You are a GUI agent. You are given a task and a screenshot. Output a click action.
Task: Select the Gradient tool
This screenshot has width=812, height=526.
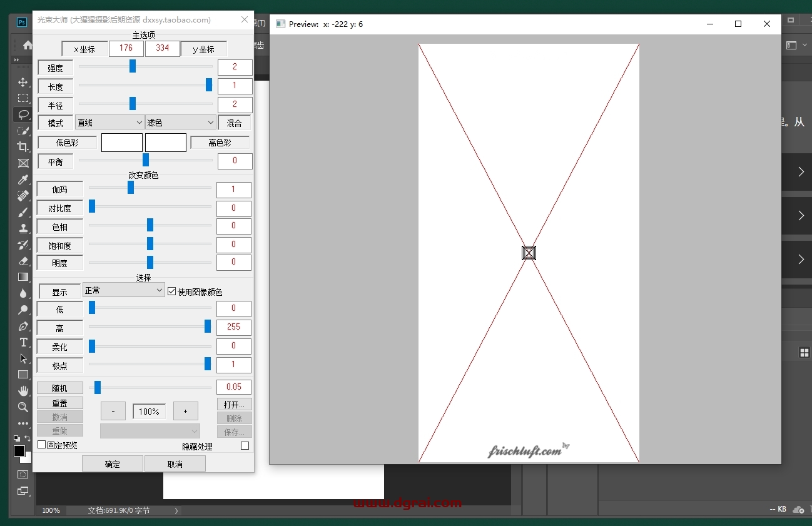(23, 277)
